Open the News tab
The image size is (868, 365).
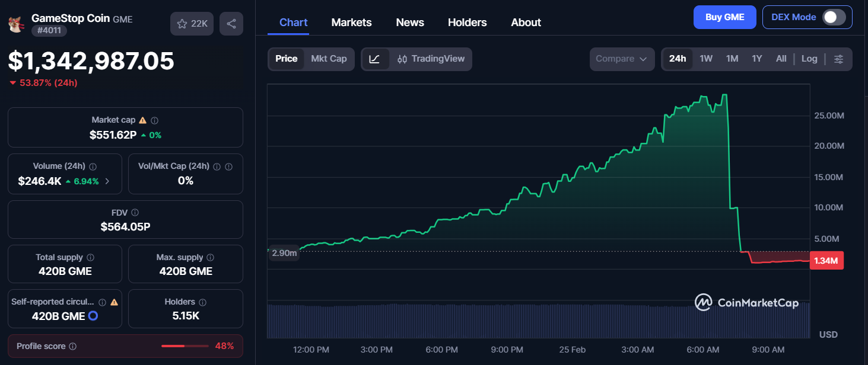click(x=410, y=23)
